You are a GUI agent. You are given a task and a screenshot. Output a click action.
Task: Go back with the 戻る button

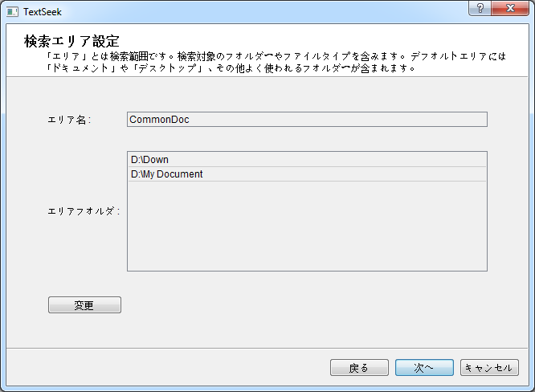pos(359,368)
